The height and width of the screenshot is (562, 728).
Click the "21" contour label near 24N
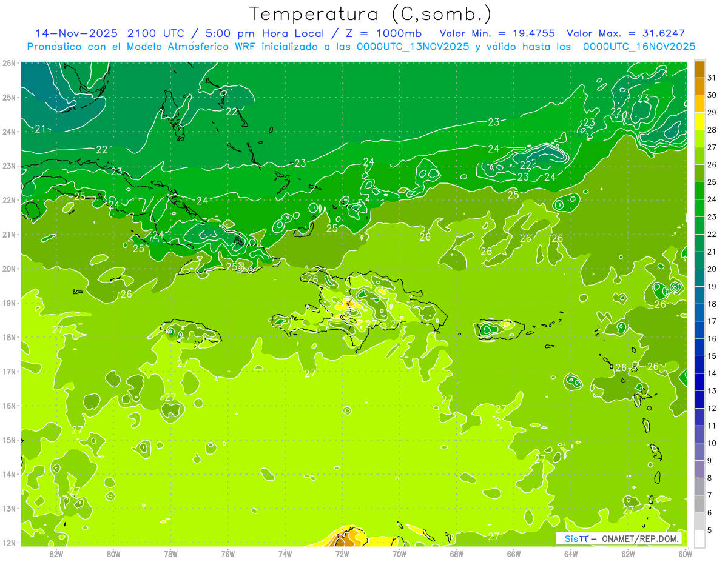pos(41,129)
